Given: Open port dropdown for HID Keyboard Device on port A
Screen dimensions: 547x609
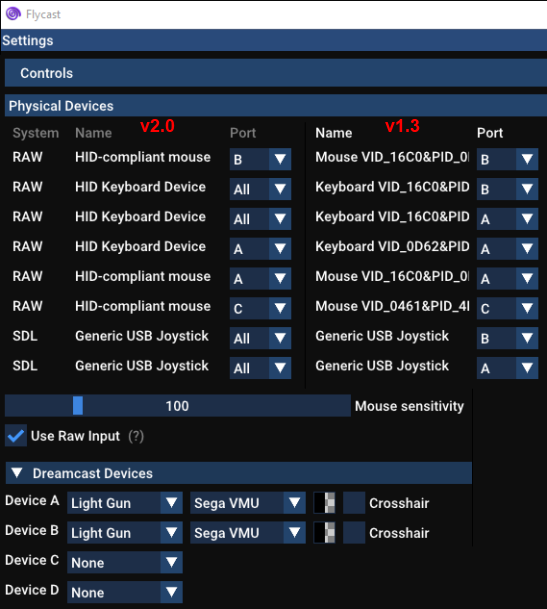Looking at the screenshot, I should coord(260,248).
